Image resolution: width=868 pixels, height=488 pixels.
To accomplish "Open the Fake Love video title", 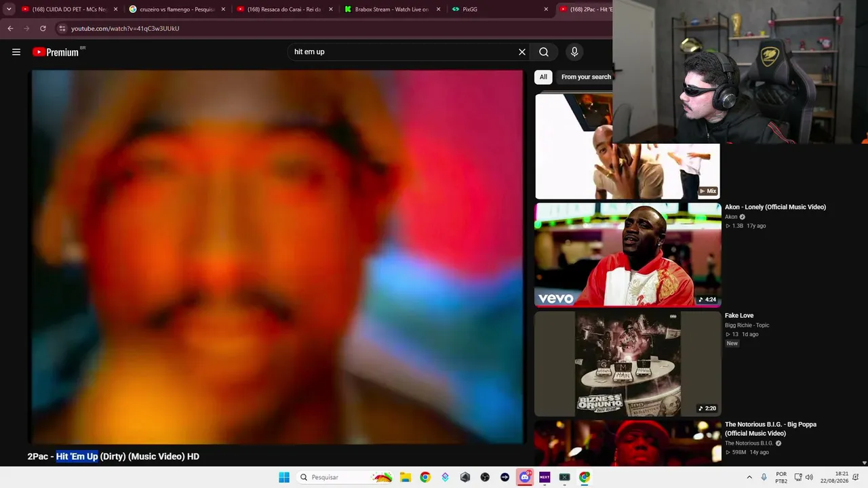I will coord(739,316).
